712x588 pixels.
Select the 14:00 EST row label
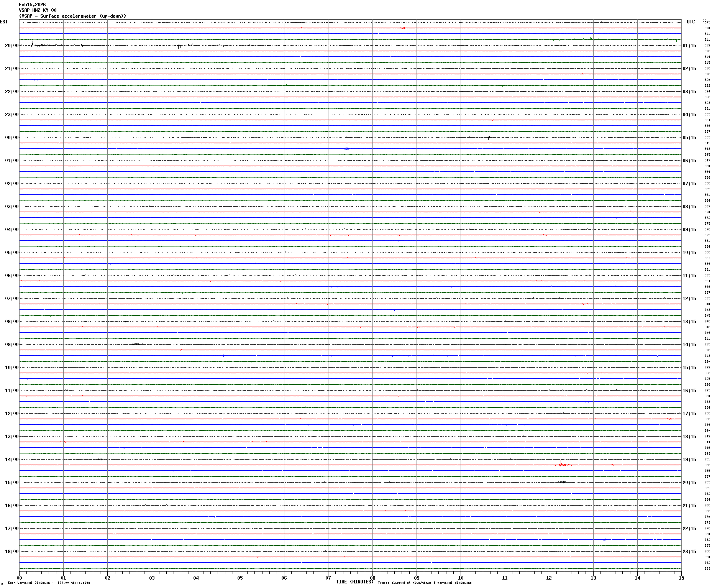click(11, 460)
